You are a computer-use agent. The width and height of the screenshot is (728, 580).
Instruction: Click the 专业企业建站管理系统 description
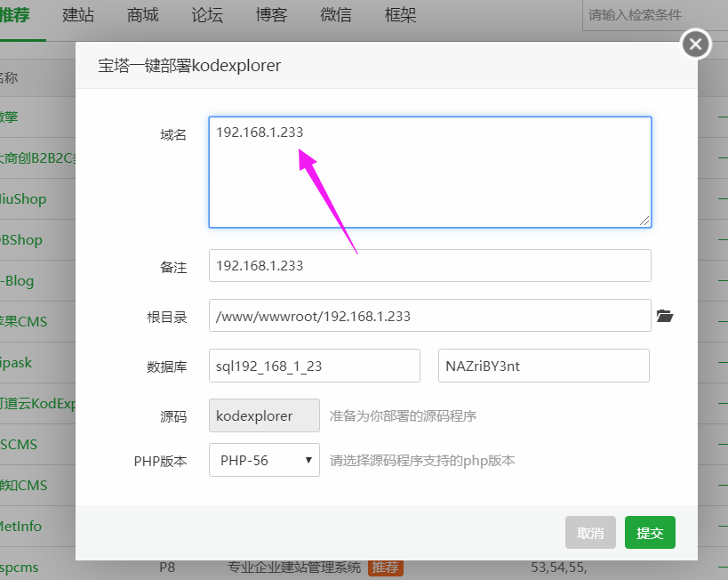tap(294, 568)
